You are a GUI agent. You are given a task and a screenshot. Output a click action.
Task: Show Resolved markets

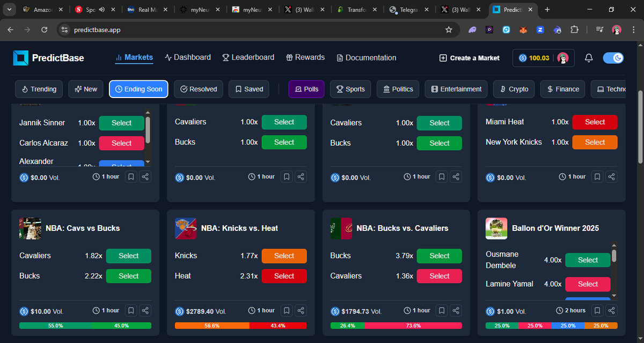click(x=199, y=89)
